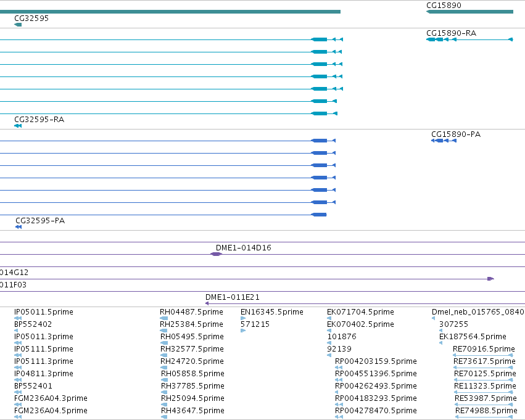Select RP004183293.5prime EST label
The height and width of the screenshot is (420, 525).
click(376, 398)
